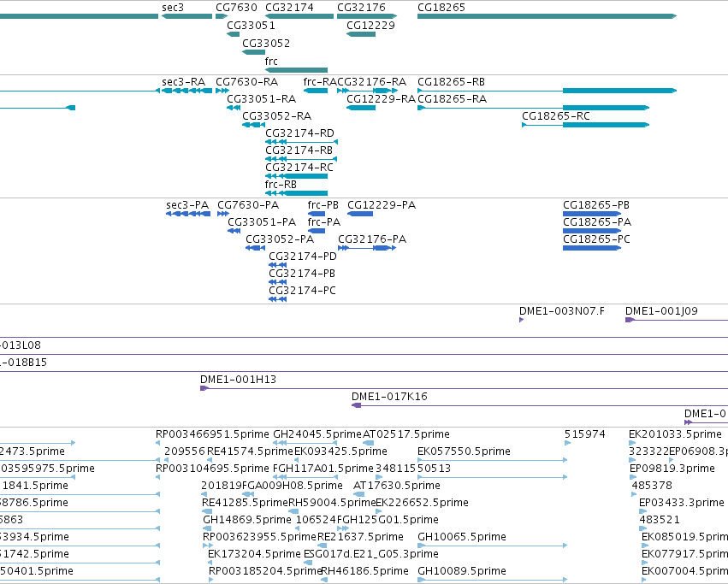Click the CG7630-PA protein label

pyautogui.click(x=248, y=205)
